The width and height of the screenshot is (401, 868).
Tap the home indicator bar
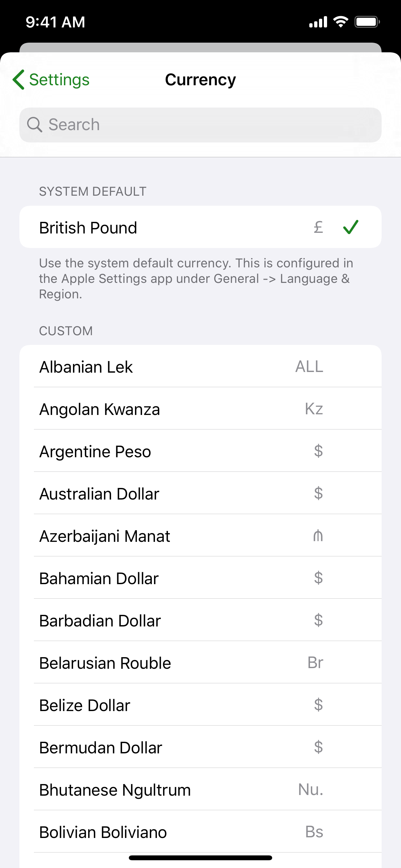click(x=200, y=858)
